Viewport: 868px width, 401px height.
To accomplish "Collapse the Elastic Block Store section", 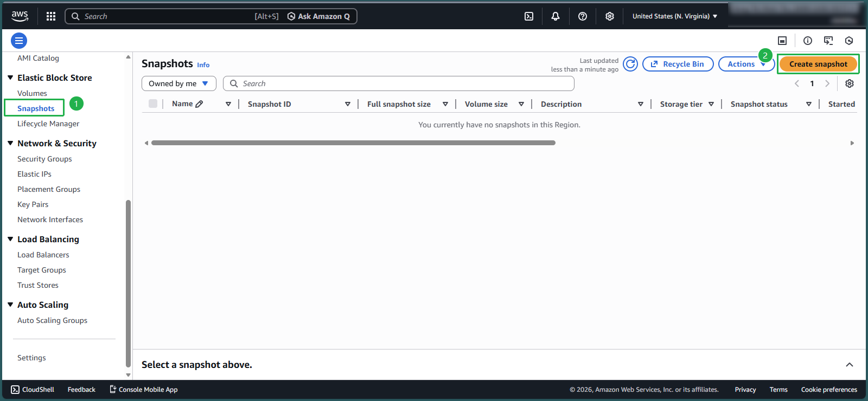I will point(10,77).
